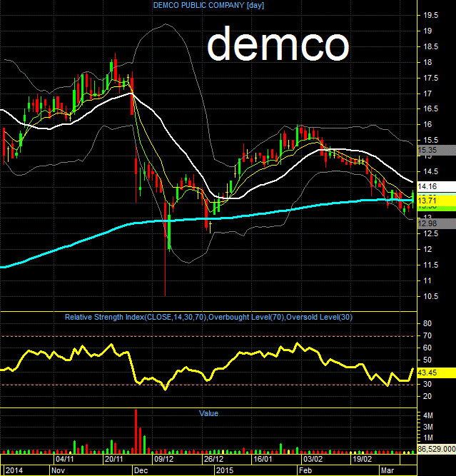Click the 16 price axis label
The height and width of the screenshot is (476, 456).
pos(427,124)
